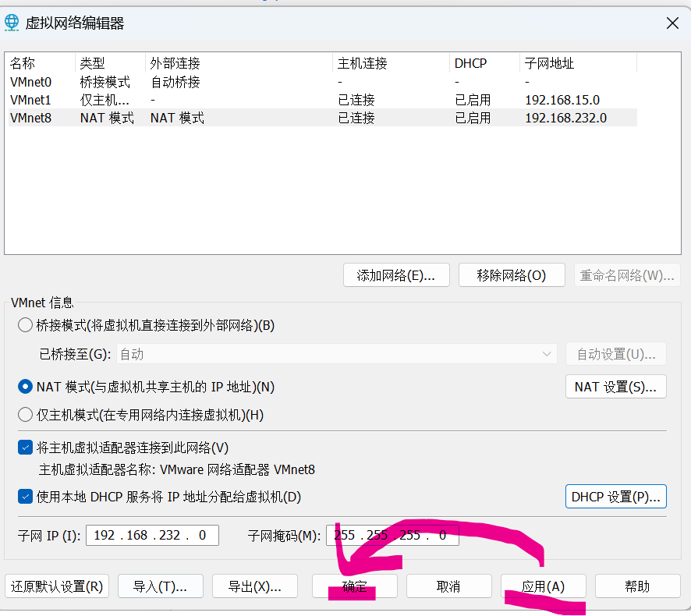Toggle 使用本地 DHCP 服务 checkbox

pyautogui.click(x=25, y=497)
